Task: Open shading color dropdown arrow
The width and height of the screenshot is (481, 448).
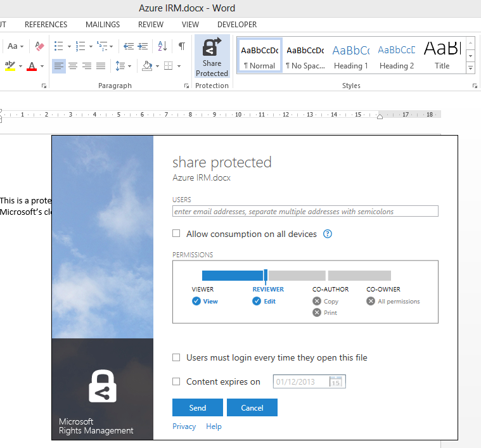Action: (157, 66)
